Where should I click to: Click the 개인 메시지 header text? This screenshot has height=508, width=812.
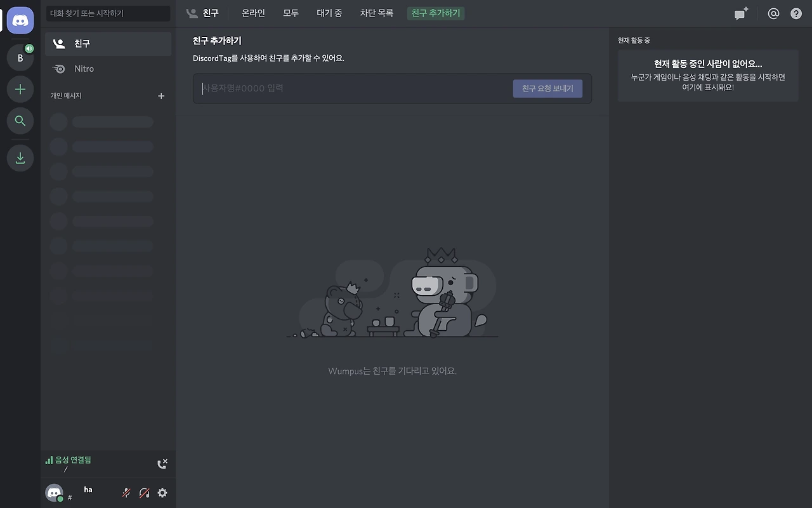(66, 96)
